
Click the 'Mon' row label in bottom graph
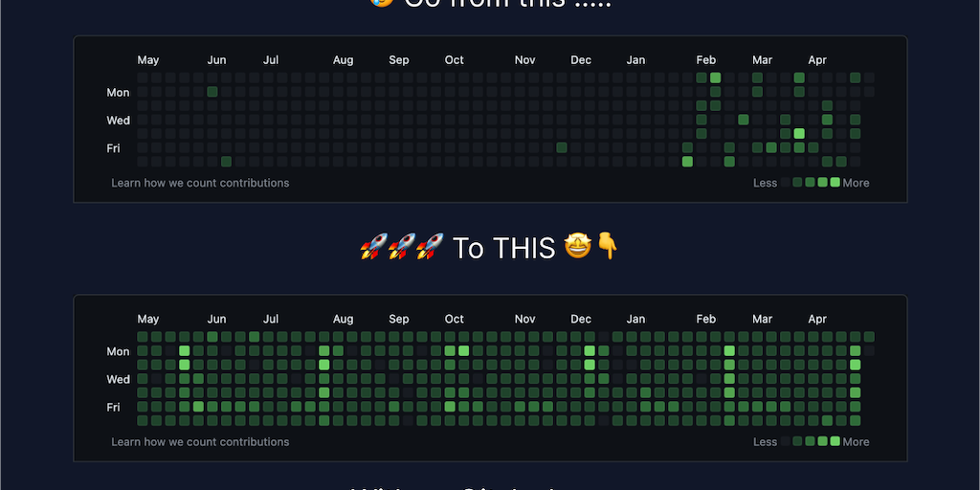click(119, 352)
